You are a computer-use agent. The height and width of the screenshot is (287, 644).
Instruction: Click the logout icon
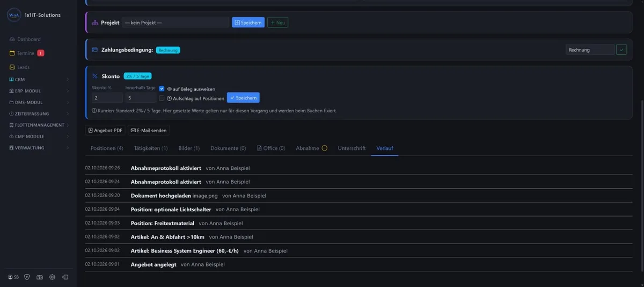point(65,277)
